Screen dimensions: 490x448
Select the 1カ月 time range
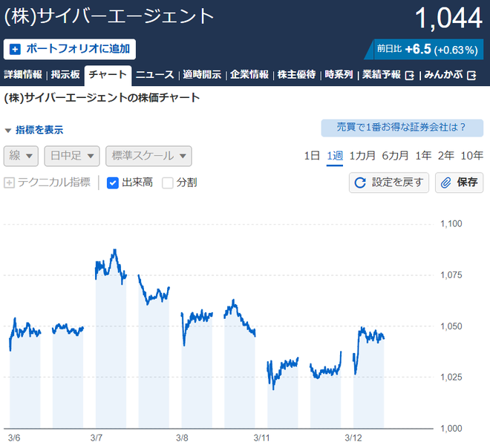click(362, 156)
